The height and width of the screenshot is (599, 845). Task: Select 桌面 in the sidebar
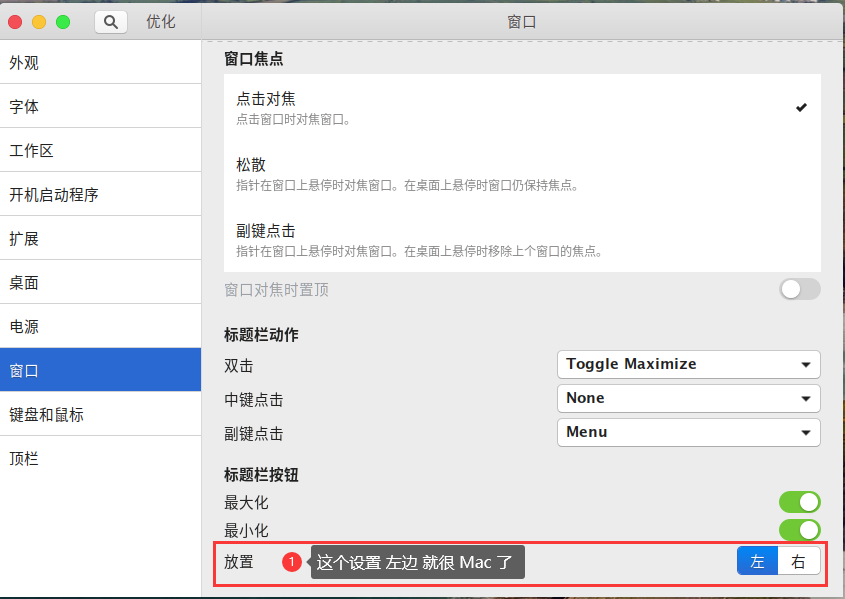tap(100, 283)
